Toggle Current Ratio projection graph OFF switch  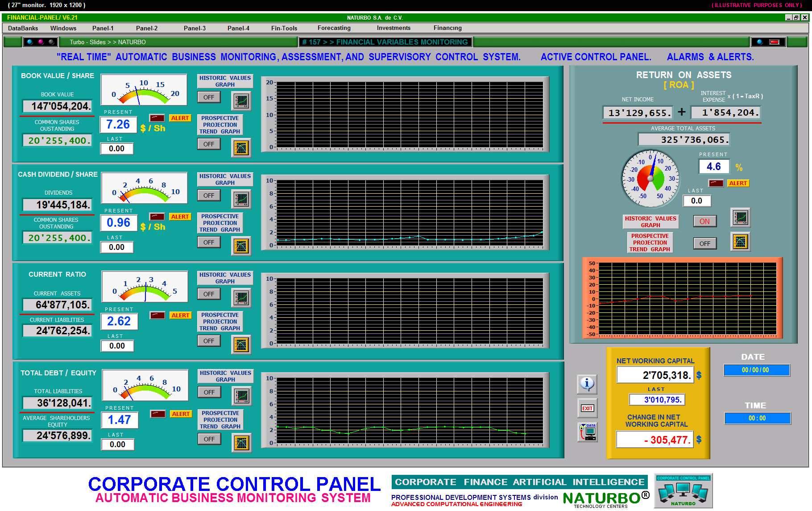(209, 341)
